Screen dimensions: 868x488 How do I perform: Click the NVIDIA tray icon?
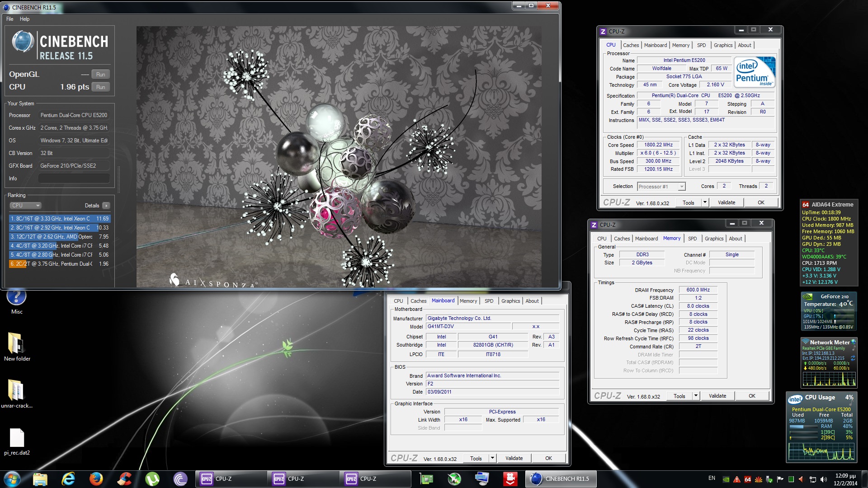tap(726, 479)
